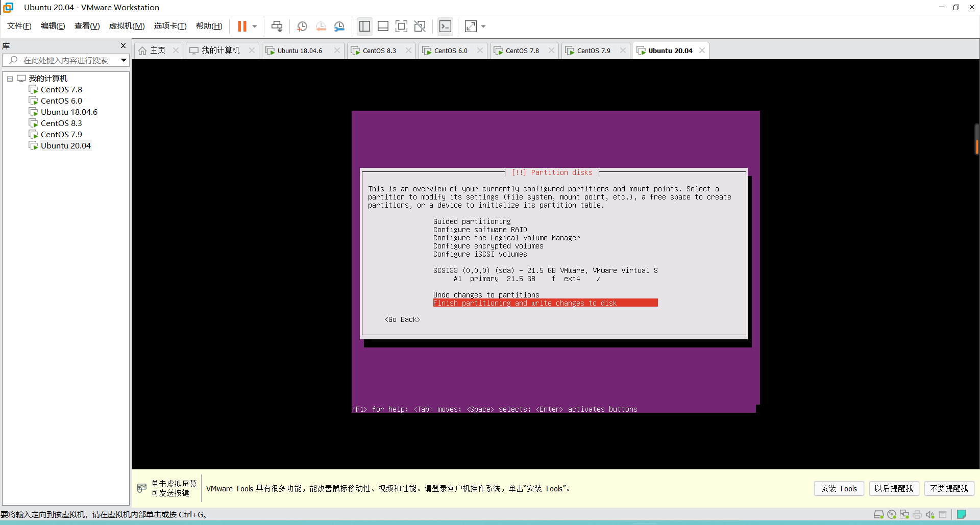
Task: Toggle the thumbnail bar view
Action: (383, 26)
